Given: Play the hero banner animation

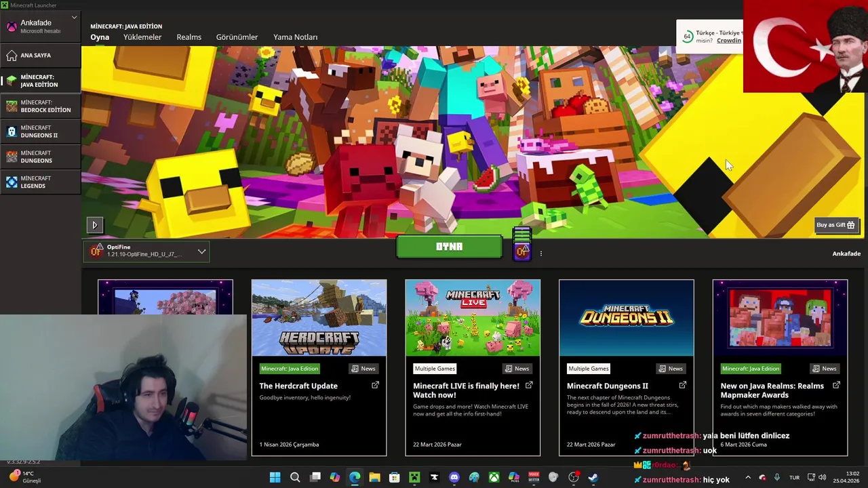Looking at the screenshot, I should 94,225.
